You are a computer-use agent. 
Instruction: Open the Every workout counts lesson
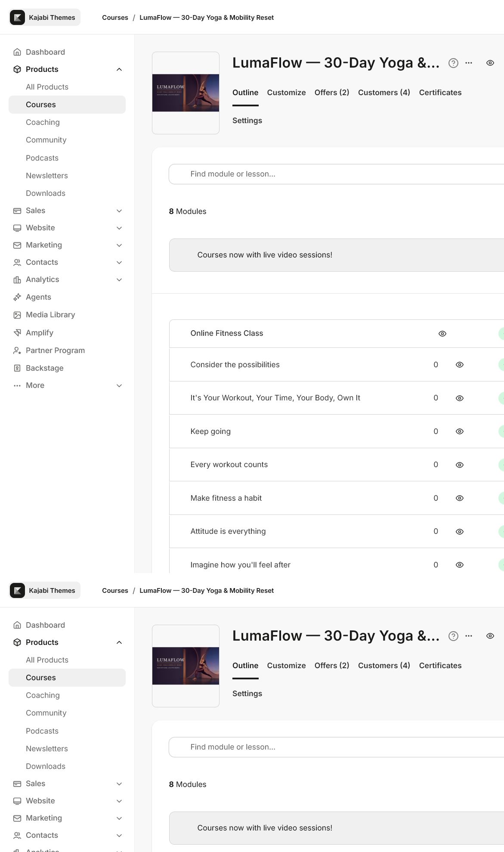(229, 465)
